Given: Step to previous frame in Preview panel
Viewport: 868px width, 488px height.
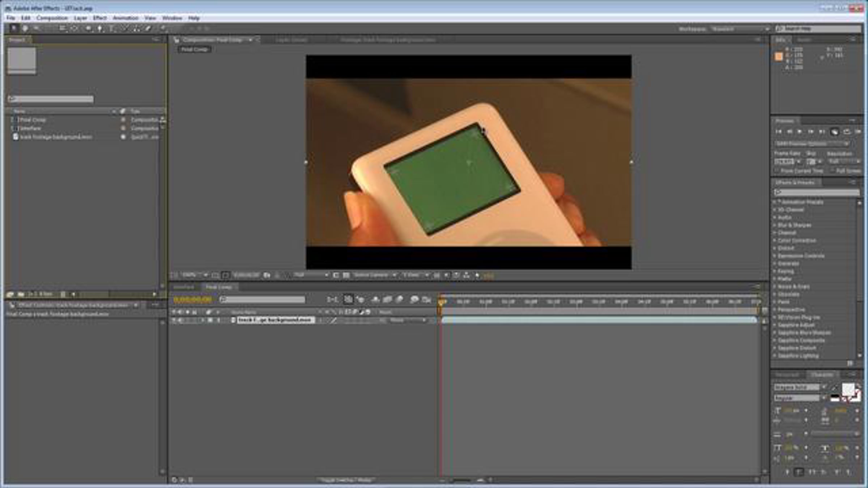Looking at the screenshot, I should [x=790, y=132].
